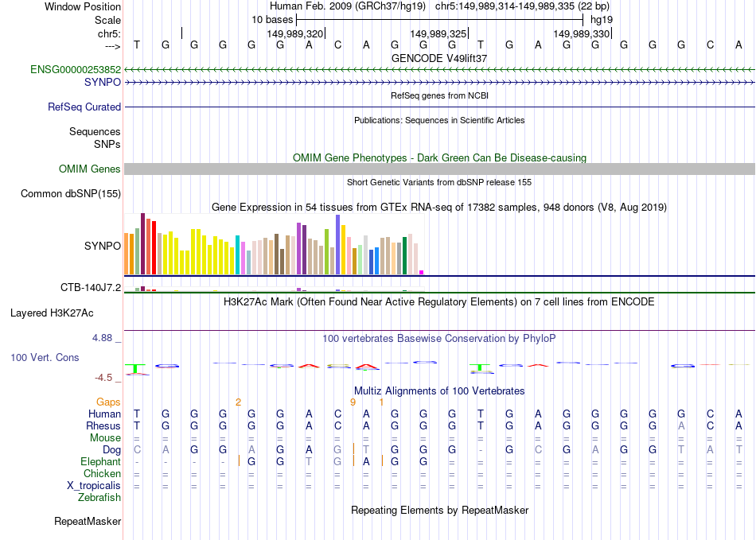Screen dimensions: 756x540
Task: Click the SYNPO GTEx expression label
Action: [x=103, y=246]
